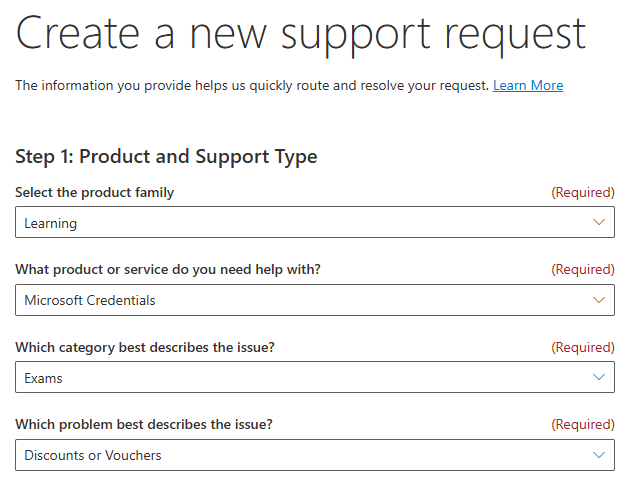Click the 'Which problem best describes' label

coord(144,424)
